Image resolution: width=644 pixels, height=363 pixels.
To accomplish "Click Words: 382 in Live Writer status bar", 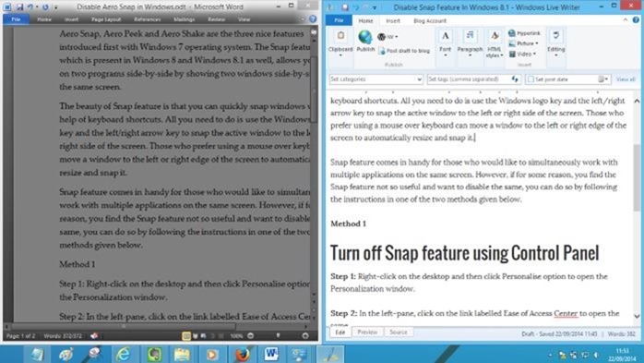I will [622, 333].
